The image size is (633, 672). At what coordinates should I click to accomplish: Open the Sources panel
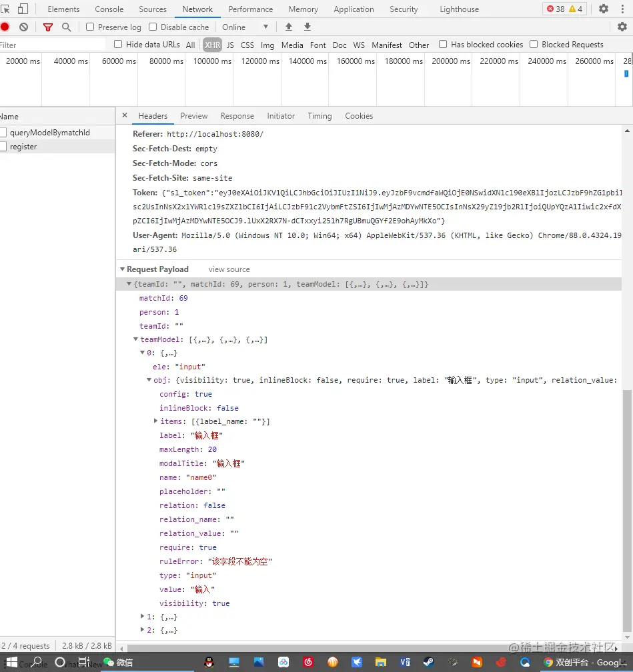tap(153, 9)
